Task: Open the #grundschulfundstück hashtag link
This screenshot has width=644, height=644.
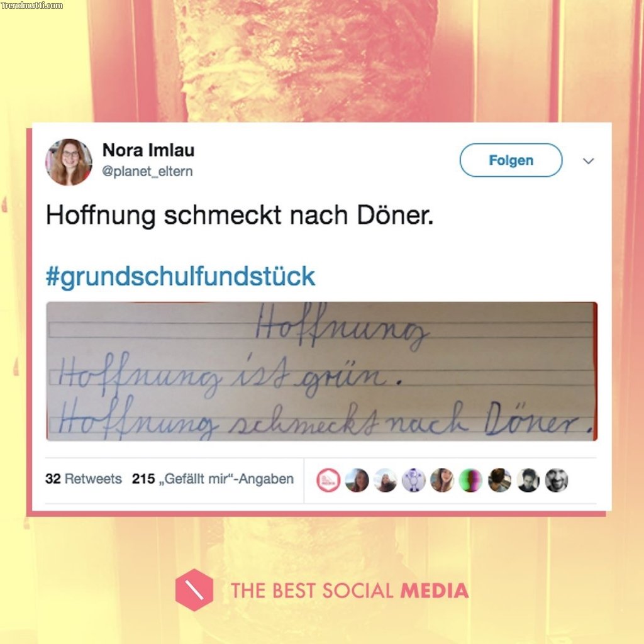Action: pos(180,276)
